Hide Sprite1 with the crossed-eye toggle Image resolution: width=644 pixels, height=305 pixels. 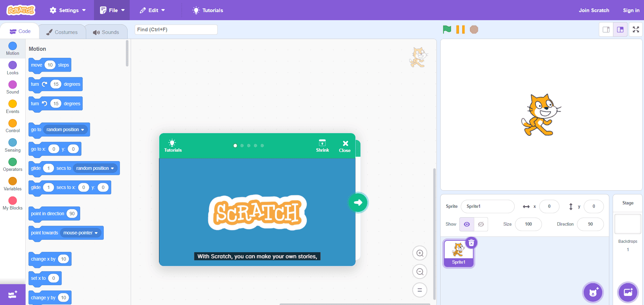point(481,224)
